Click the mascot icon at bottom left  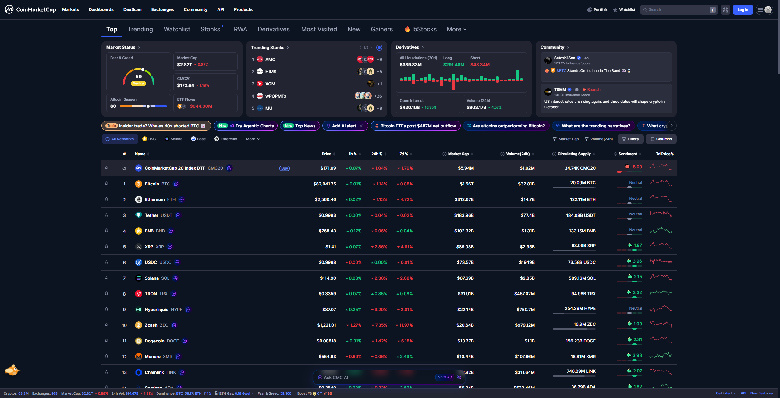(12, 370)
